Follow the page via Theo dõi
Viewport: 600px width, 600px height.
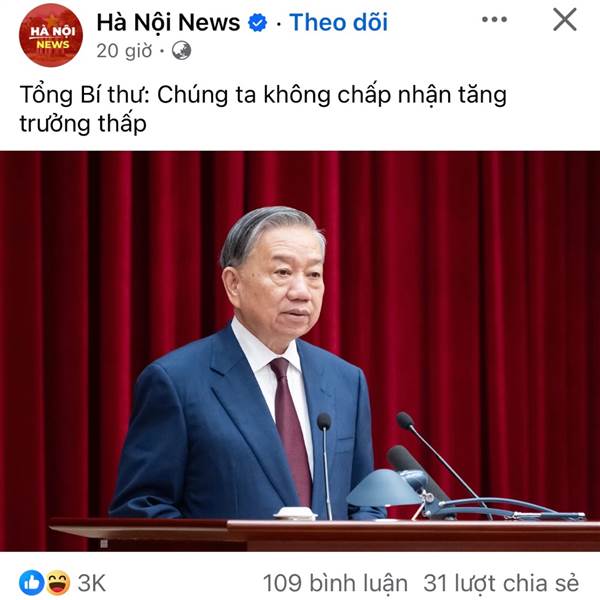click(338, 22)
